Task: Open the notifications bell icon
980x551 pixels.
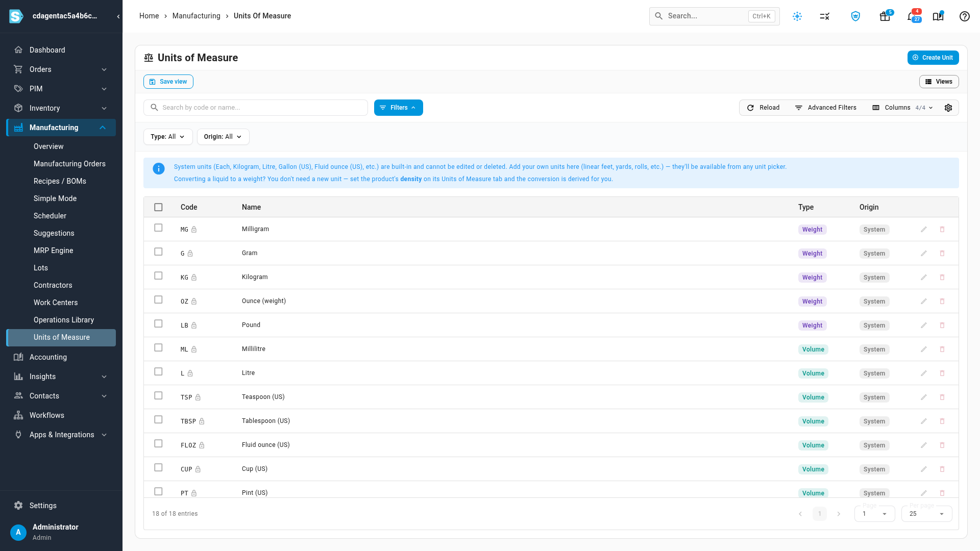Action: [x=912, y=16]
